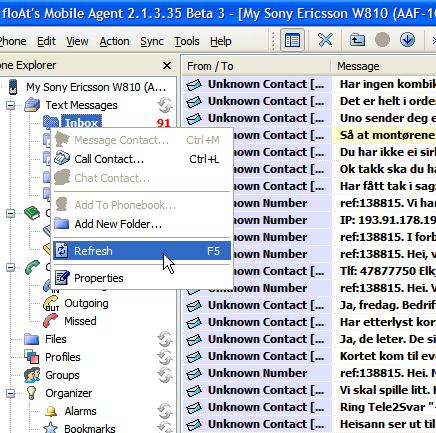
Task: Collapse the phonebook tree node
Action: pyautogui.click(x=11, y=213)
